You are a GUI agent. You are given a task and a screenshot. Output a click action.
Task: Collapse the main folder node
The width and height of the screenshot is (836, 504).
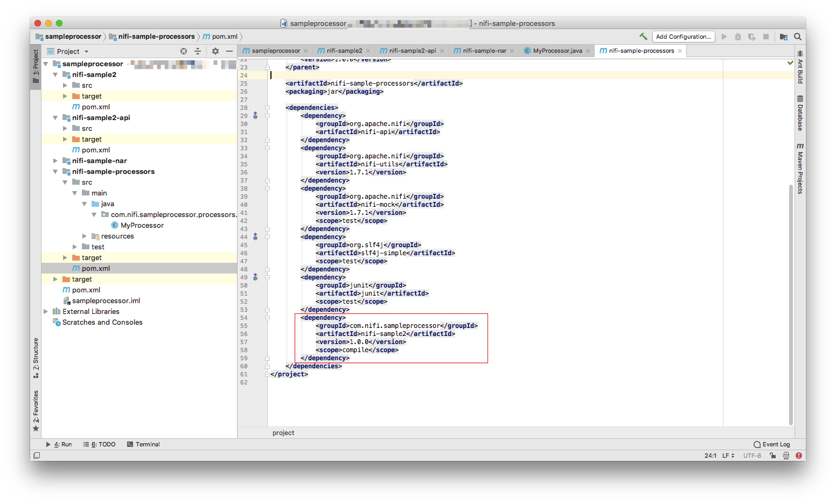coord(75,193)
